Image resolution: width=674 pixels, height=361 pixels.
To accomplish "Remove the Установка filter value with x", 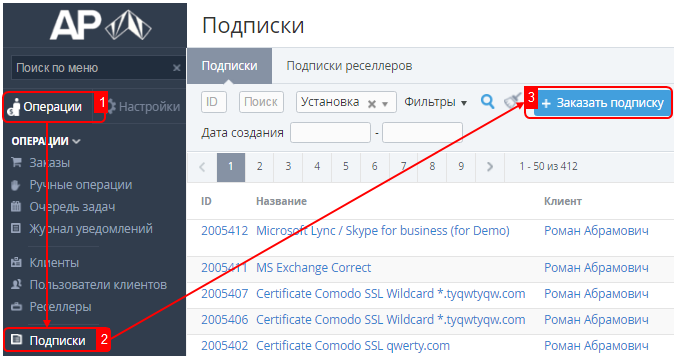I will point(372,104).
